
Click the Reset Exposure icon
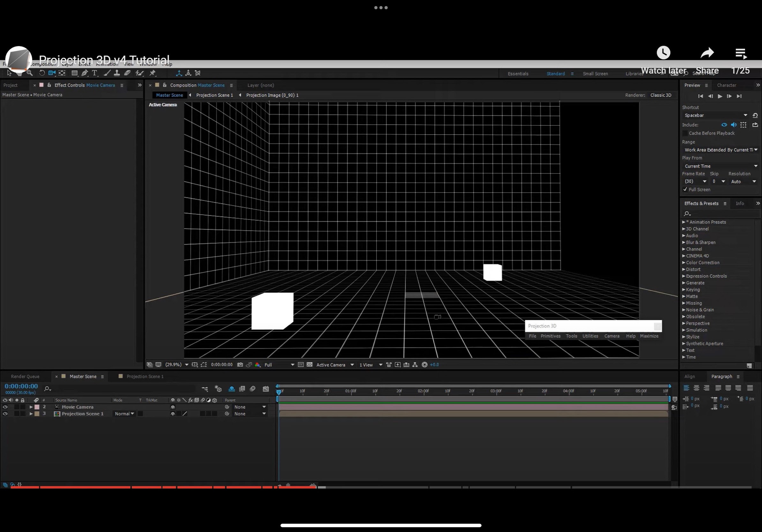click(x=424, y=365)
